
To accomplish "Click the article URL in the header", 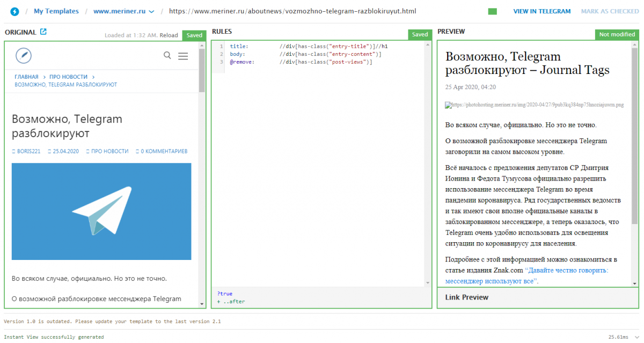I will point(292,11).
